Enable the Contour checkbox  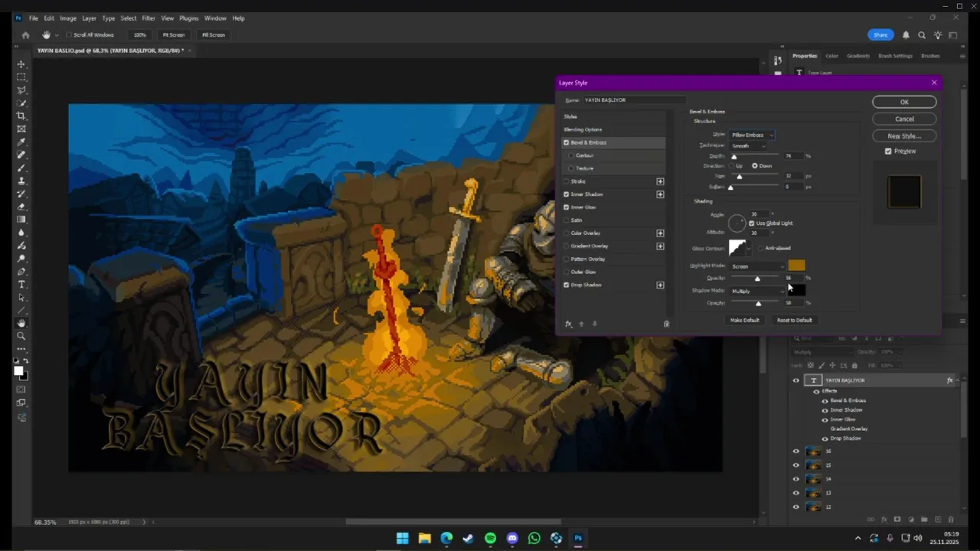[571, 155]
